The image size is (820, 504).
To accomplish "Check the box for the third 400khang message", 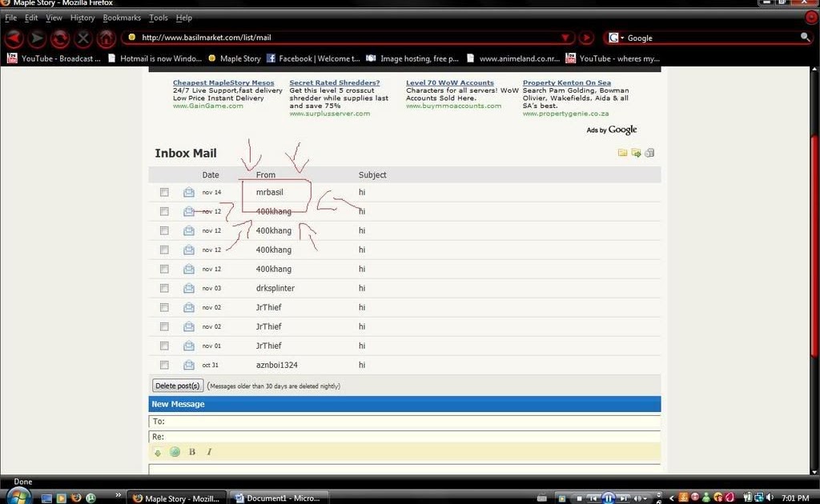I will pyautogui.click(x=164, y=250).
